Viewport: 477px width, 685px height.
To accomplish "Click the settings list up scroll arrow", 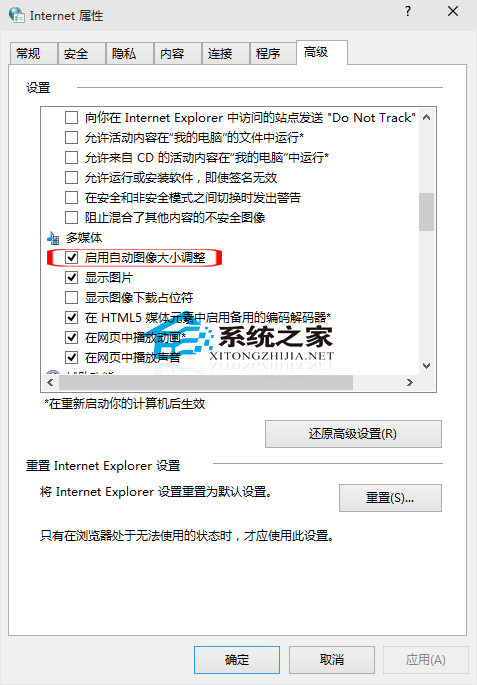I will pyautogui.click(x=427, y=118).
